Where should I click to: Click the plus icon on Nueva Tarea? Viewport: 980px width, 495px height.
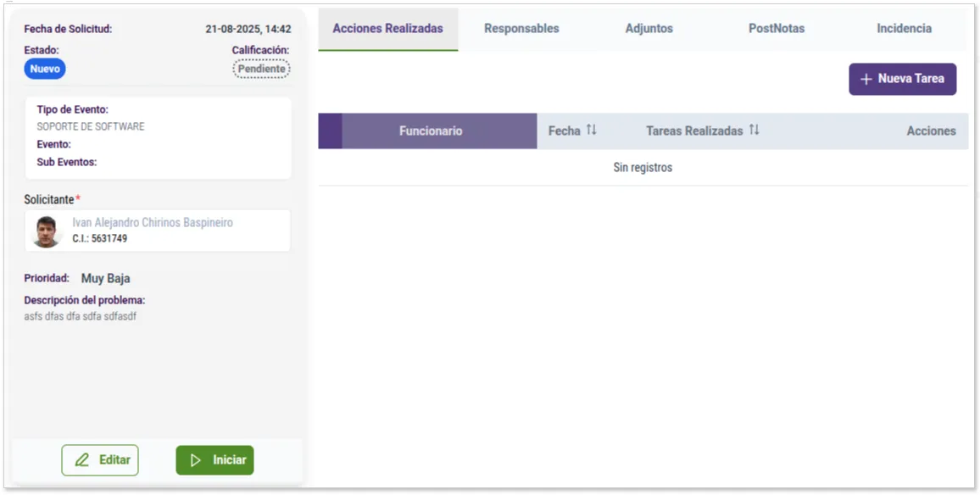tap(865, 79)
